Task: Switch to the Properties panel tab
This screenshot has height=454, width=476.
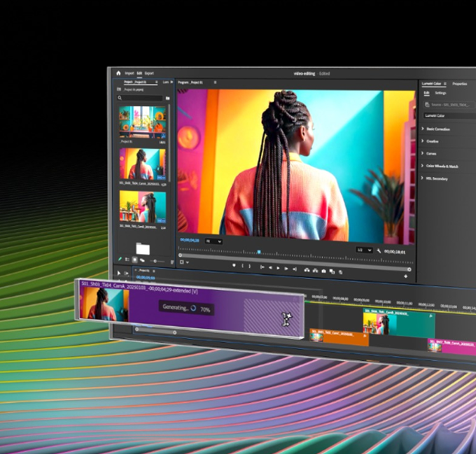Action: pyautogui.click(x=460, y=84)
